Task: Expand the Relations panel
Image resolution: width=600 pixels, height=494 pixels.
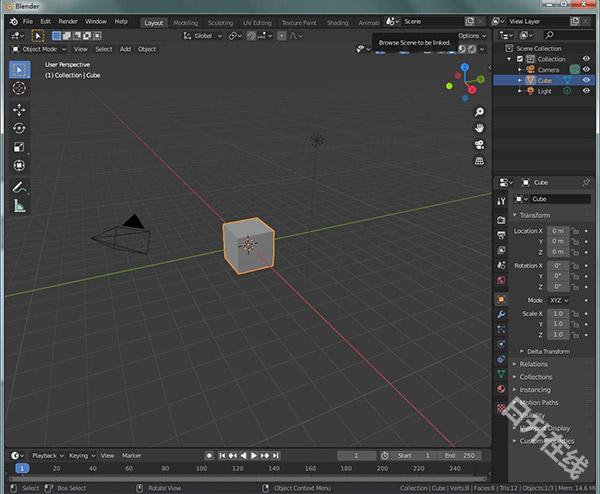Action: pyautogui.click(x=533, y=364)
